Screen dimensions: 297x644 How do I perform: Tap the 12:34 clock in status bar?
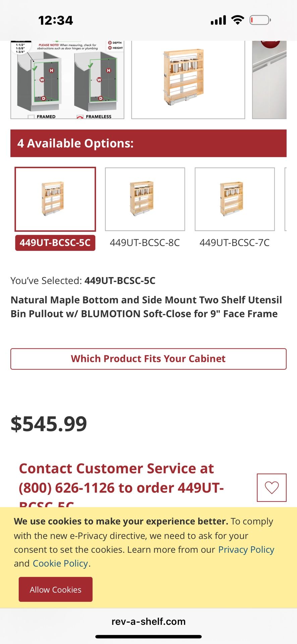[x=56, y=20]
